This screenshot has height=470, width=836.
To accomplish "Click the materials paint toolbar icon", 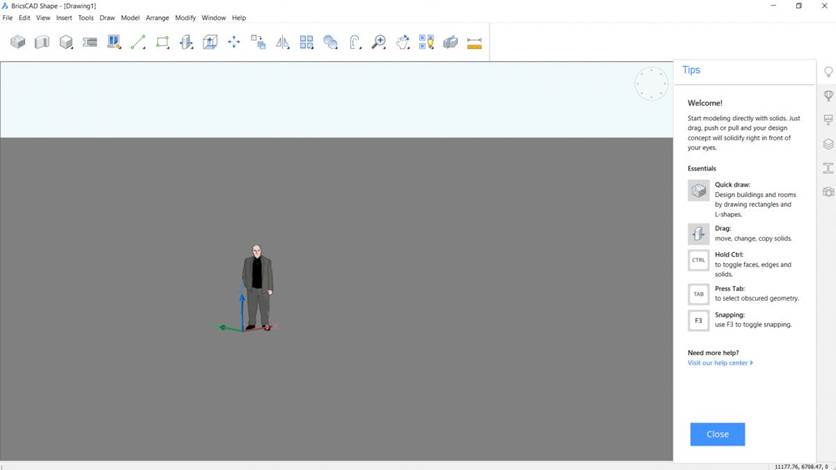I will click(x=451, y=42).
